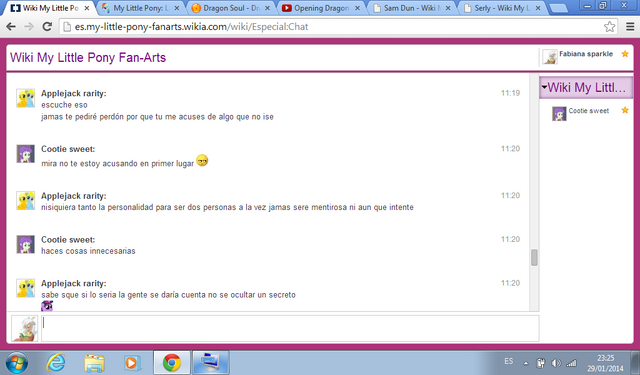Screen dimensions: 640x375
Task: Click Applejack rarity avatar at 11:19 message
Action: tap(25, 98)
